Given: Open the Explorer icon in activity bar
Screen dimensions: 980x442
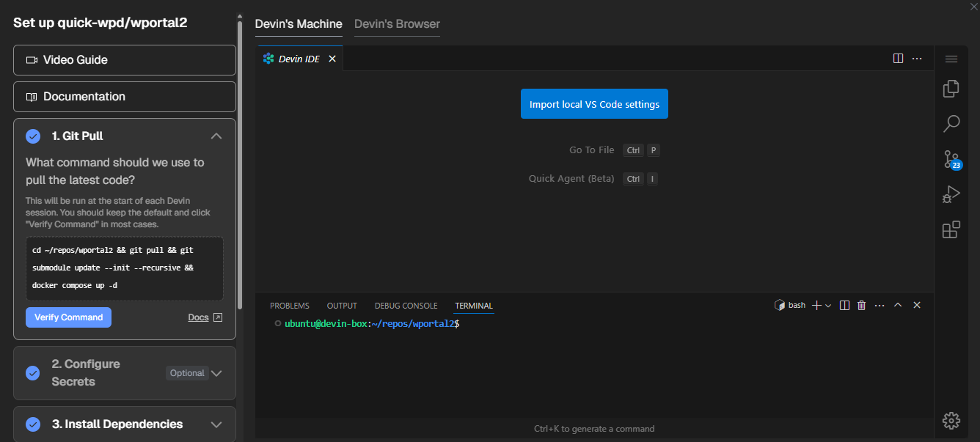Looking at the screenshot, I should [x=951, y=89].
